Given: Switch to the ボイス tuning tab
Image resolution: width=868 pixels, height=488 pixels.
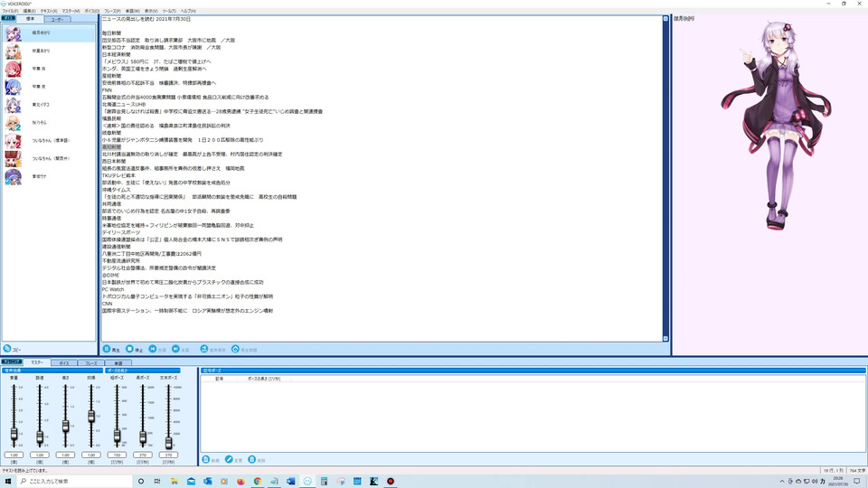Looking at the screenshot, I should 64,363.
